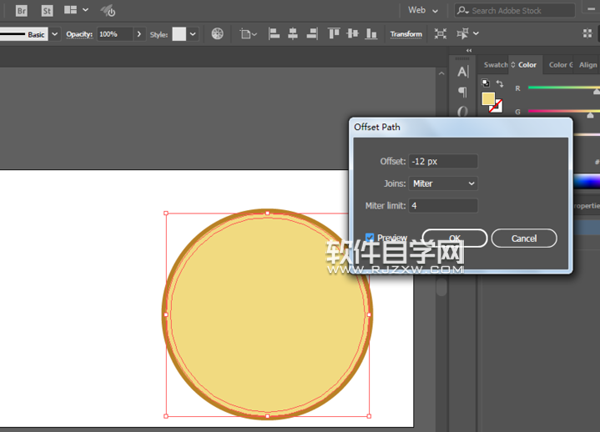Select the yellow fill color swatch
This screenshot has height=432, width=600.
(488, 99)
